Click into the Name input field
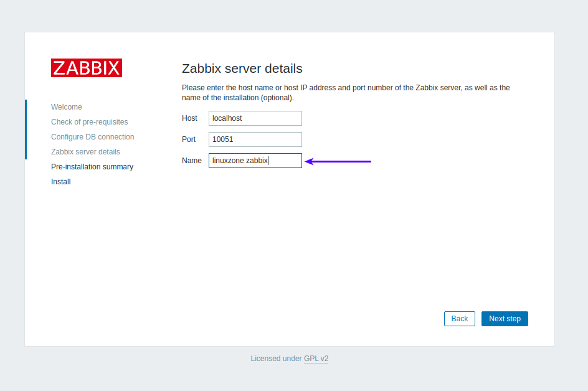588x391 pixels. tap(255, 161)
